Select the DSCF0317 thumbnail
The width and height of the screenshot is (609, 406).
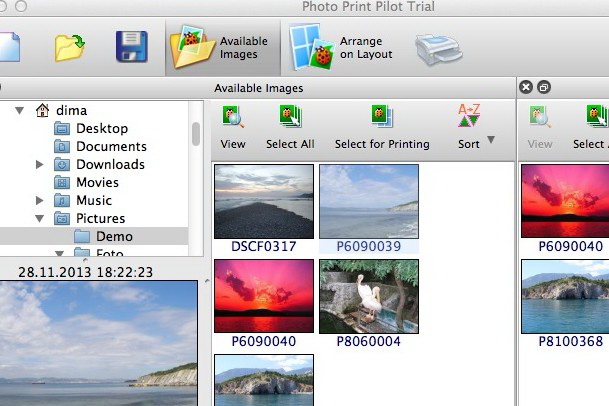tap(264, 201)
